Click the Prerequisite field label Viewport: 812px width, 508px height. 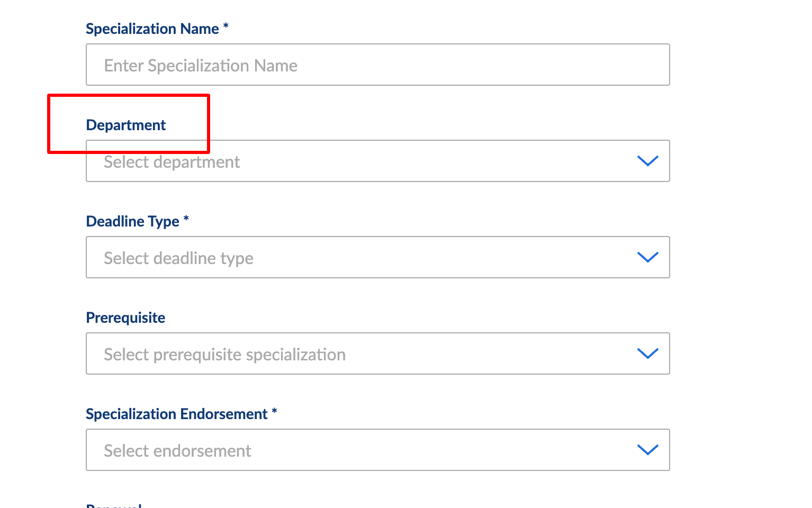pos(125,318)
